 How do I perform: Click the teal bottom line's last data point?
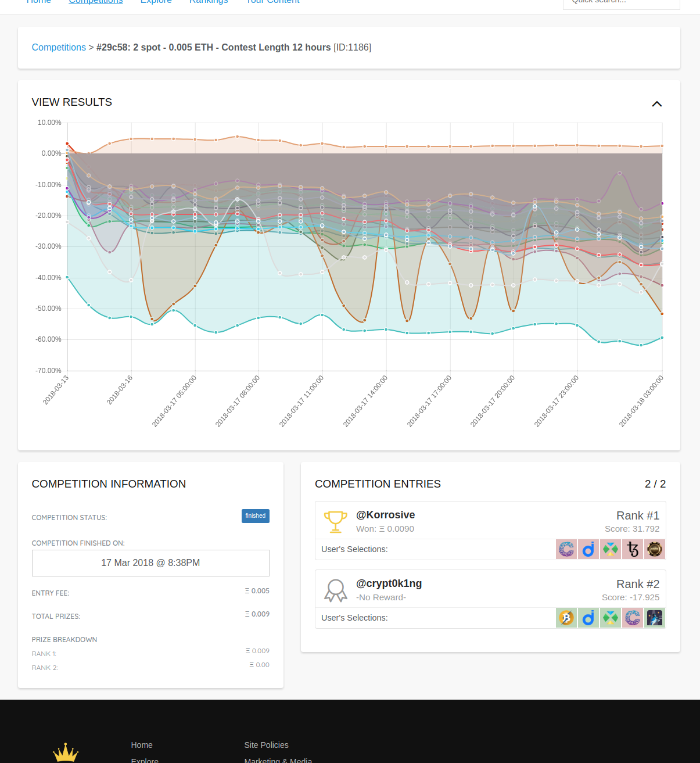(662, 338)
